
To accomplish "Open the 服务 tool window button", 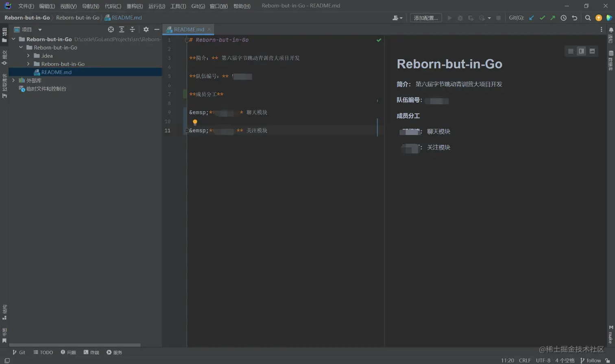I will 114,352.
